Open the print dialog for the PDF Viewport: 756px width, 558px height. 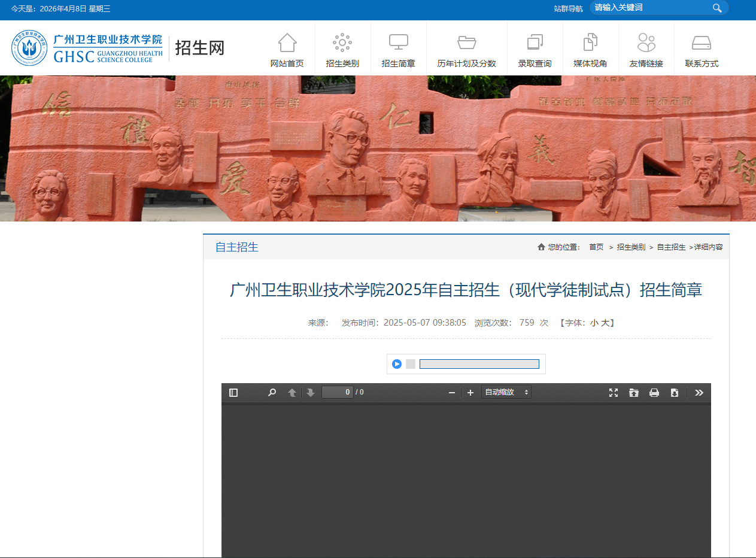click(x=654, y=392)
